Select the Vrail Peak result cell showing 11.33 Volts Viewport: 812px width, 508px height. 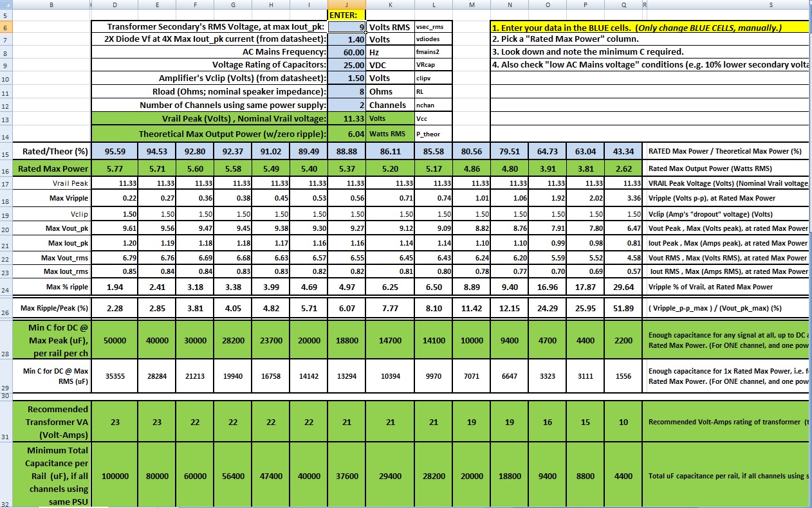[347, 118]
